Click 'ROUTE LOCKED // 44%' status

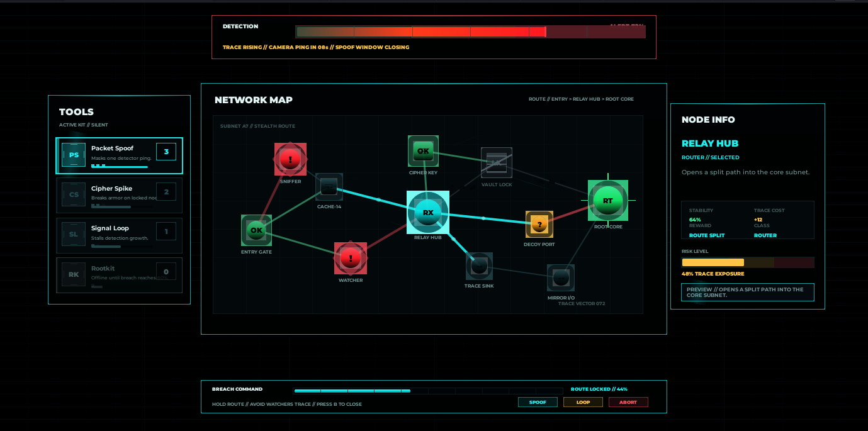tap(599, 389)
